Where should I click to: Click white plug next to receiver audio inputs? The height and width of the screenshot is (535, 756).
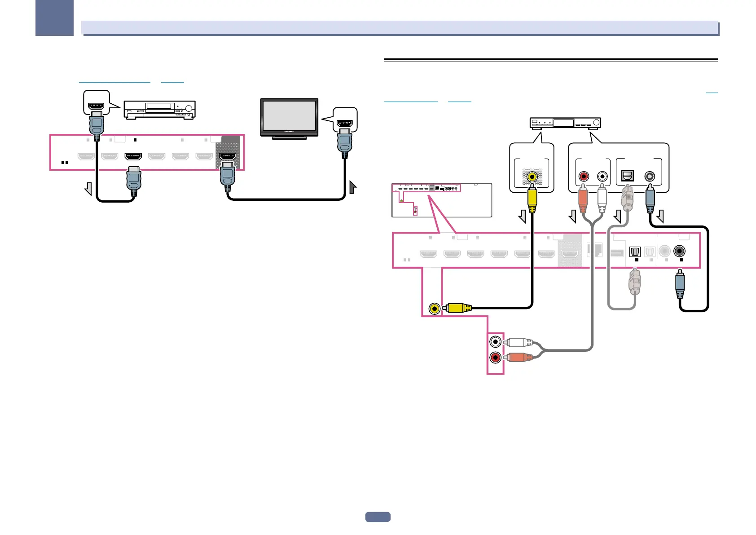tap(518, 342)
